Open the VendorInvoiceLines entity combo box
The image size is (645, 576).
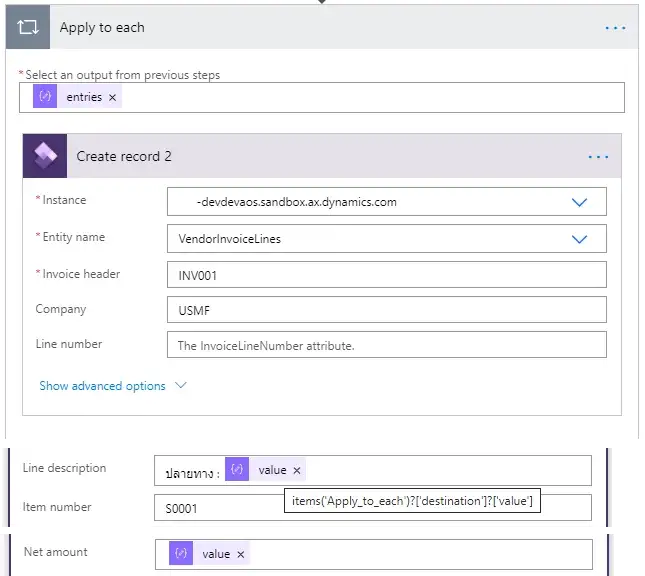[387, 239]
